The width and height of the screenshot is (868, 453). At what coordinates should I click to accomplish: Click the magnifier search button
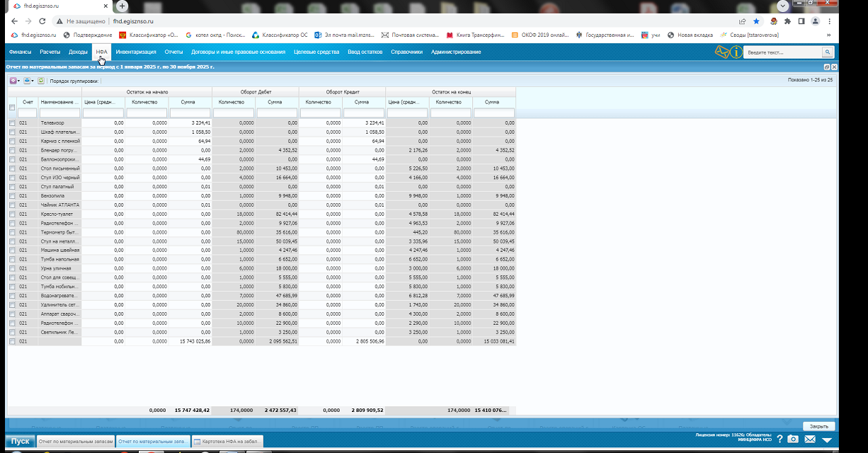click(827, 52)
